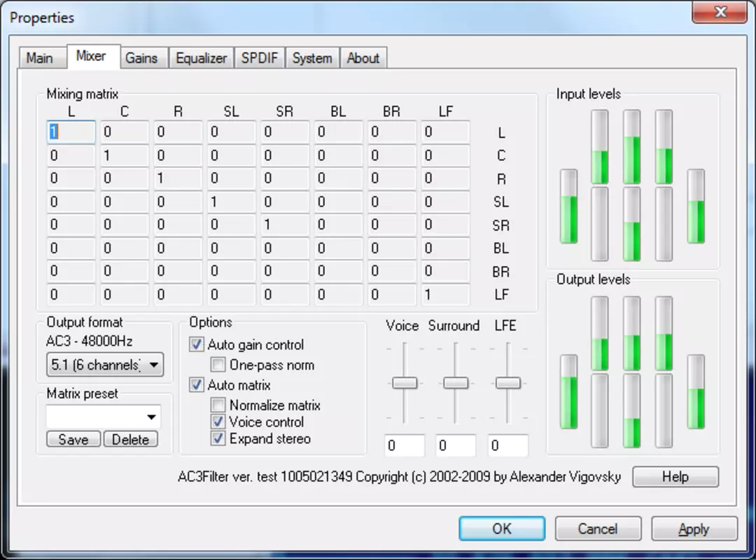Click matrix cell row BL column R

pos(178,248)
